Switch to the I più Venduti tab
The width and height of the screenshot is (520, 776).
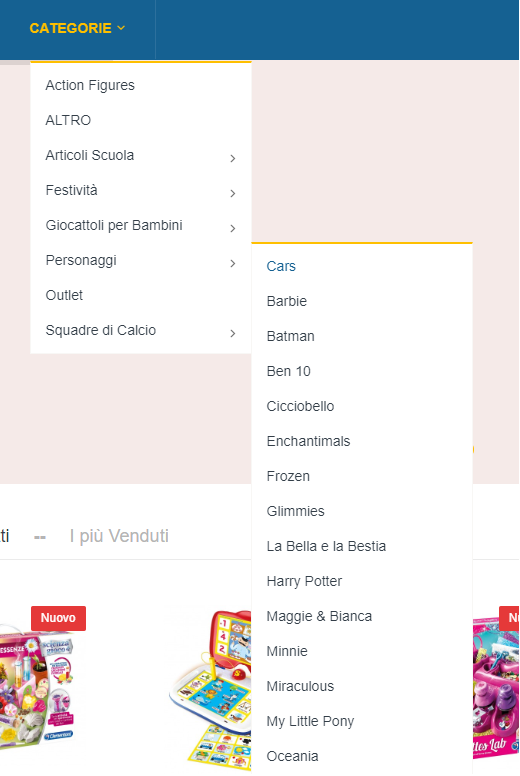coord(119,536)
